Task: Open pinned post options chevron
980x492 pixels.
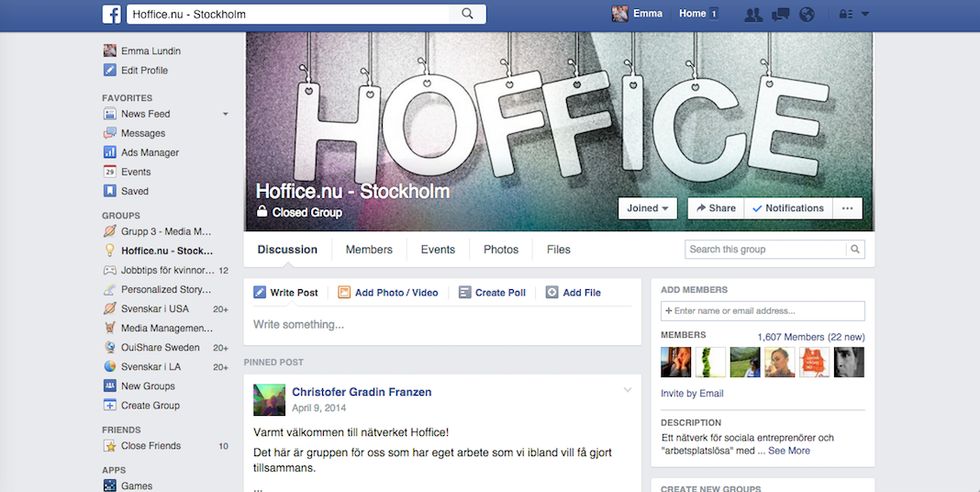Action: tap(628, 390)
